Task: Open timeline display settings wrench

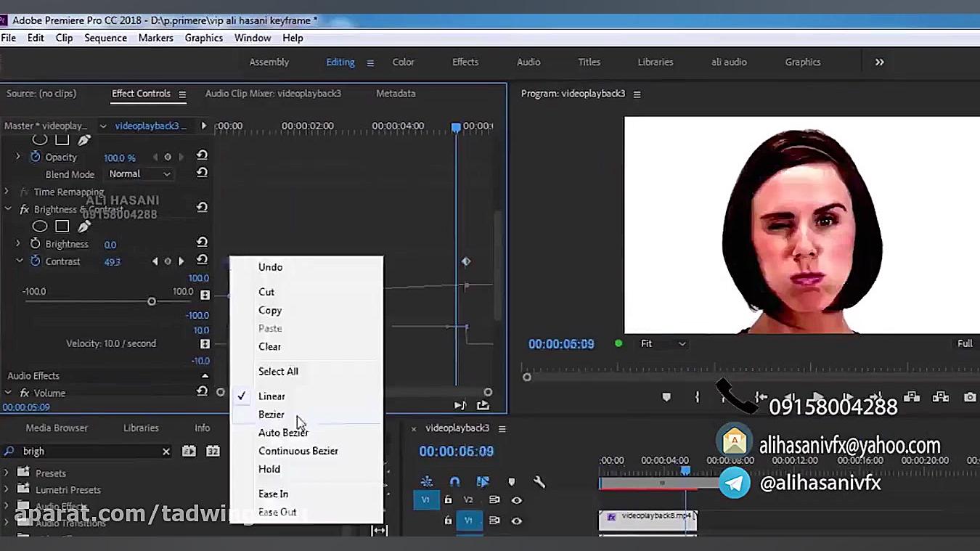Action: click(539, 481)
